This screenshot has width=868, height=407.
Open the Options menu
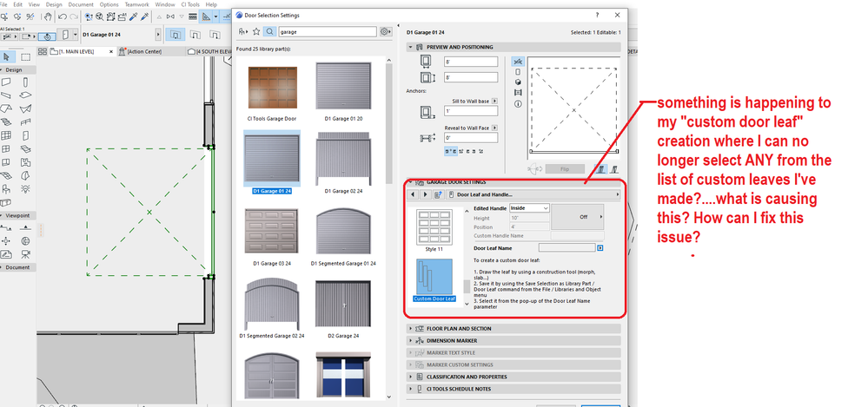point(109,4)
